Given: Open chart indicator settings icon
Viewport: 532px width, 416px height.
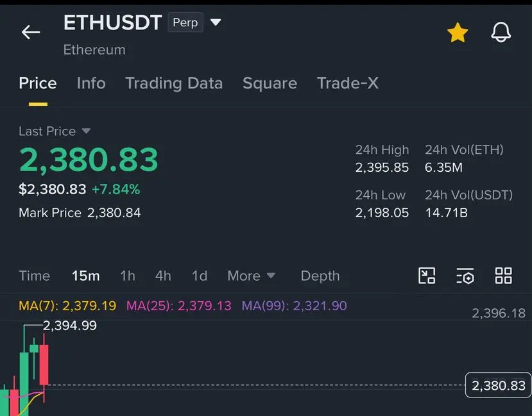Looking at the screenshot, I should 465,276.
